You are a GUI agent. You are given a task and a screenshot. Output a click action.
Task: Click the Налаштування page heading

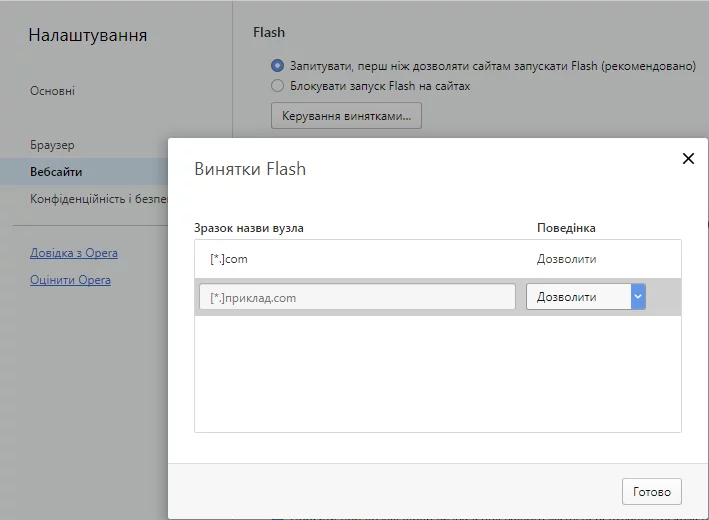[88, 36]
